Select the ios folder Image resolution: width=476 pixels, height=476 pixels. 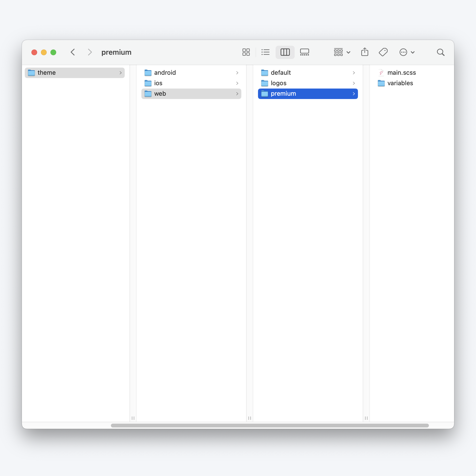pyautogui.click(x=191, y=83)
